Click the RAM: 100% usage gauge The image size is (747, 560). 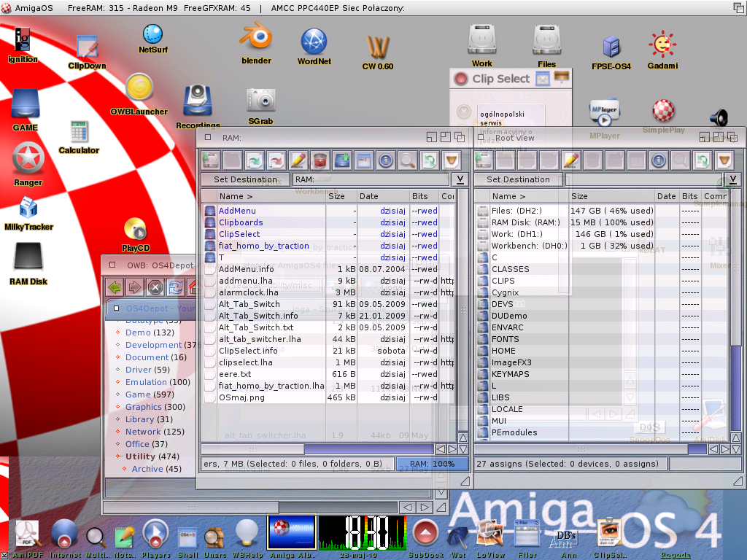(x=432, y=464)
